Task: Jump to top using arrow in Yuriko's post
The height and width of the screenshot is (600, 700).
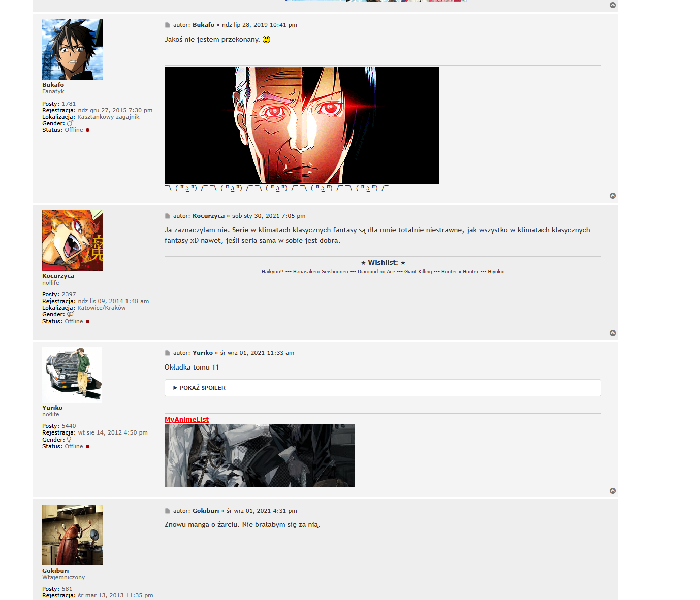Action: point(612,491)
